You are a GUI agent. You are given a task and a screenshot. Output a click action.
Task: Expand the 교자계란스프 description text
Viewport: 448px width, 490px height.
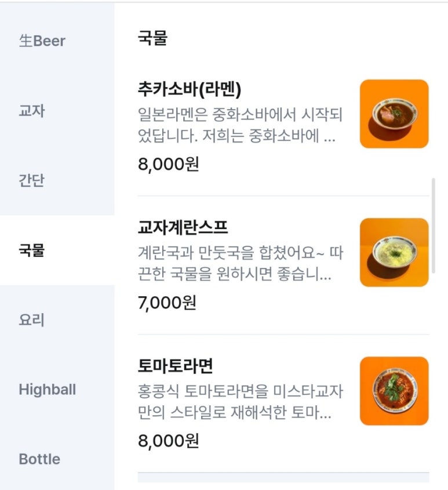(x=240, y=264)
